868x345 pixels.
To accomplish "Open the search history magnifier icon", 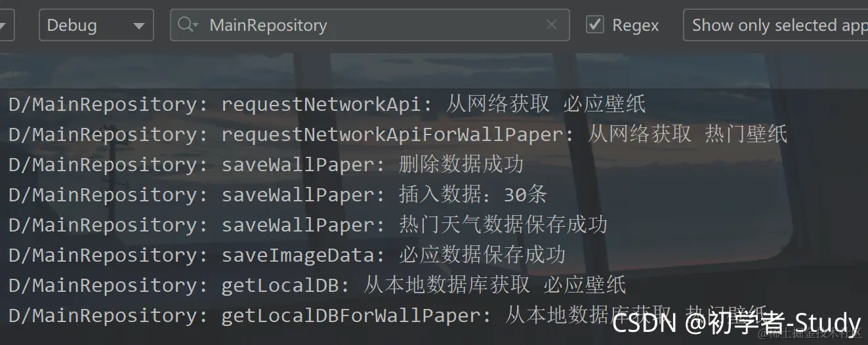I will pyautogui.click(x=188, y=25).
